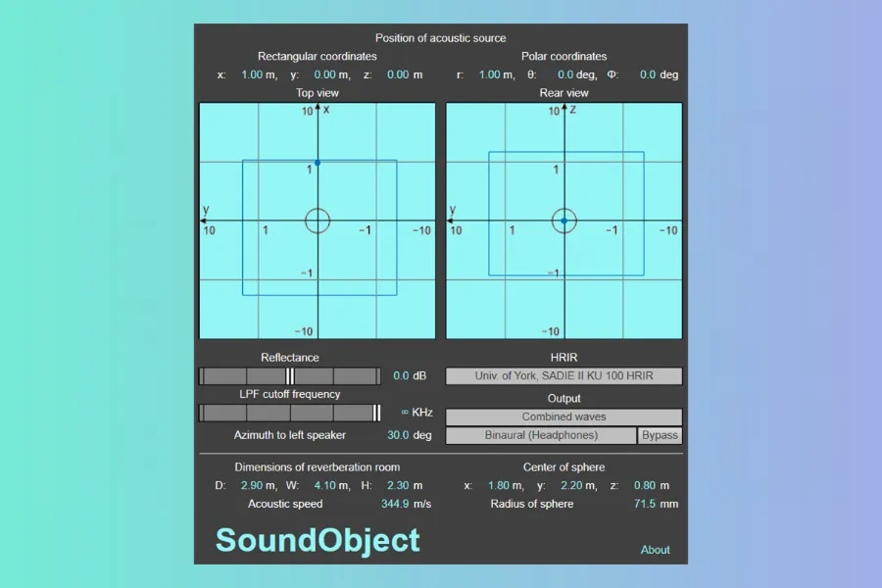Viewport: 882px width, 588px height.
Task: Click the Reflectance slider handle
Action: [290, 376]
